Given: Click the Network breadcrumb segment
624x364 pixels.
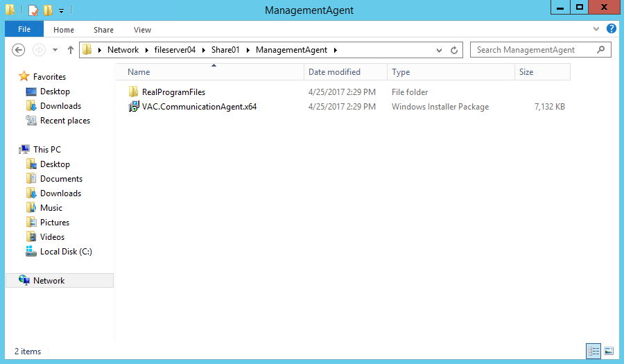Looking at the screenshot, I should [x=123, y=50].
